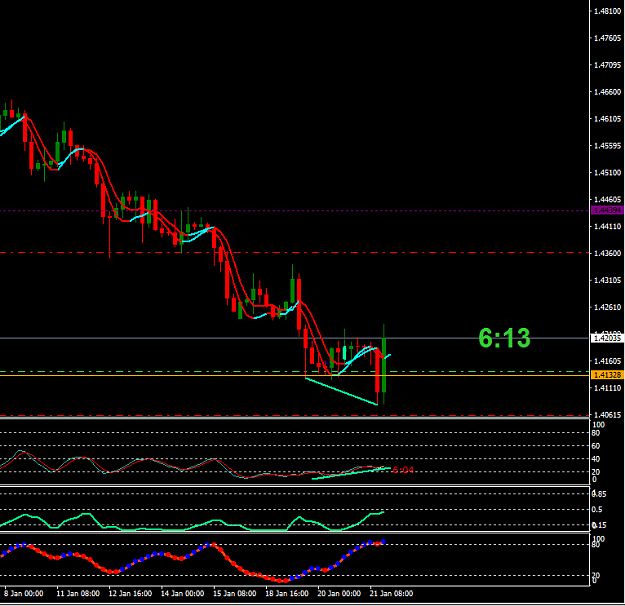Click the 1.47095 price axis value
This screenshot has width=625, height=606.
click(607, 65)
